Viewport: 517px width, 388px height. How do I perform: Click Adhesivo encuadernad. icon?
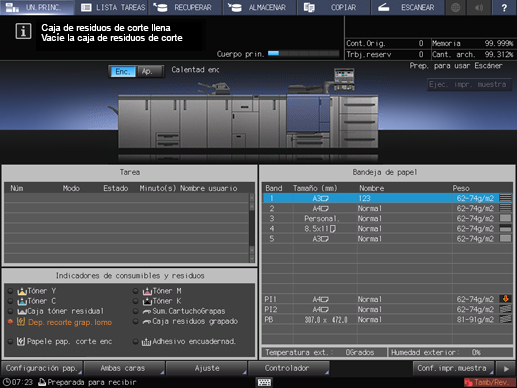147,341
